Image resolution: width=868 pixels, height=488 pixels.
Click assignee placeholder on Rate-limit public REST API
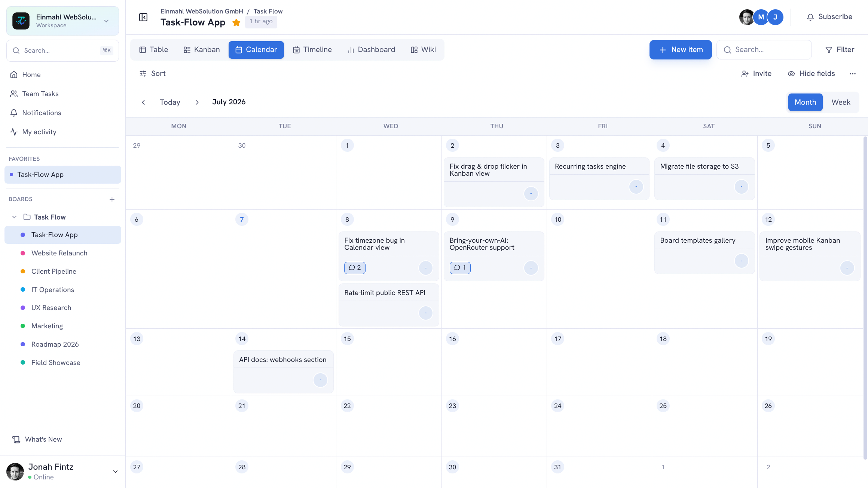pos(425,313)
